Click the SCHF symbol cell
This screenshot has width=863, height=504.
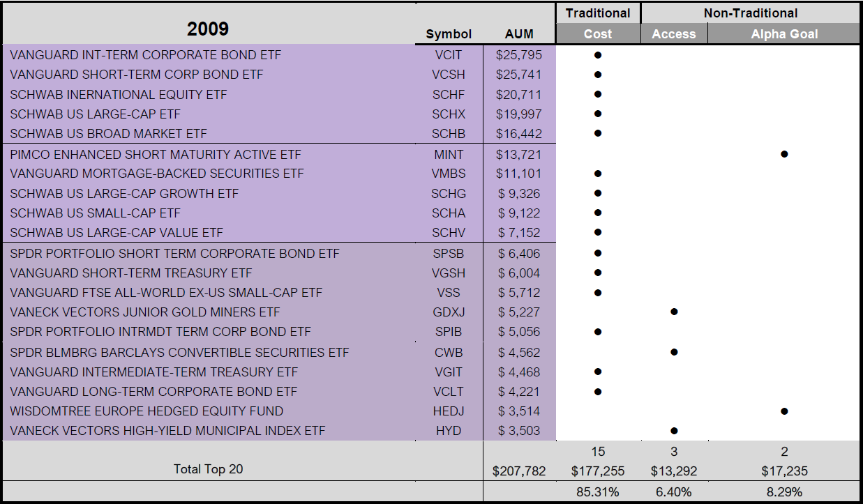(448, 94)
